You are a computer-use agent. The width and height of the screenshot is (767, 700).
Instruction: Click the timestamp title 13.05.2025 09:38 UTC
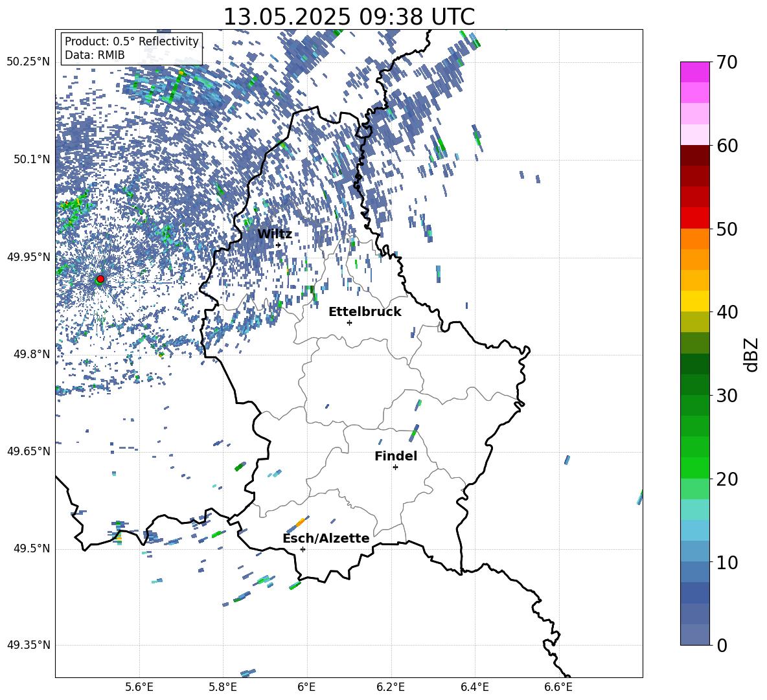349,17
